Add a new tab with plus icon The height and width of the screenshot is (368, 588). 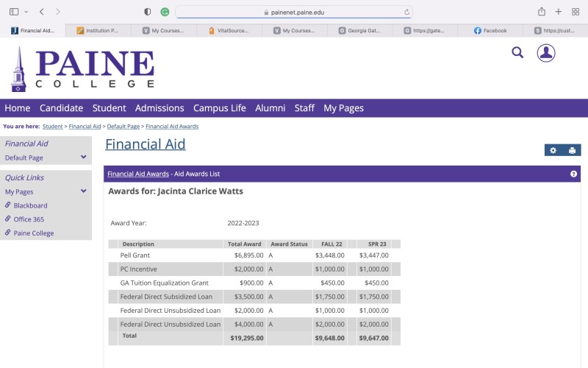[x=559, y=12]
